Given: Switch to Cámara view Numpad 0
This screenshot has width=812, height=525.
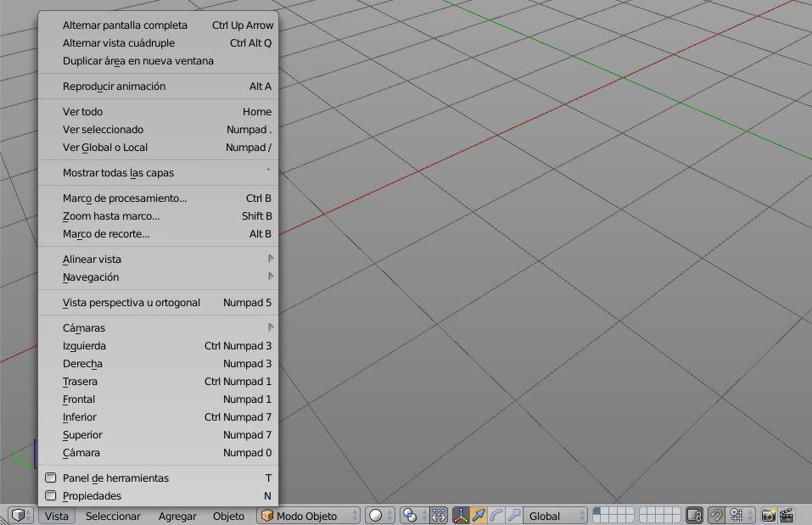Looking at the screenshot, I should pos(159,453).
